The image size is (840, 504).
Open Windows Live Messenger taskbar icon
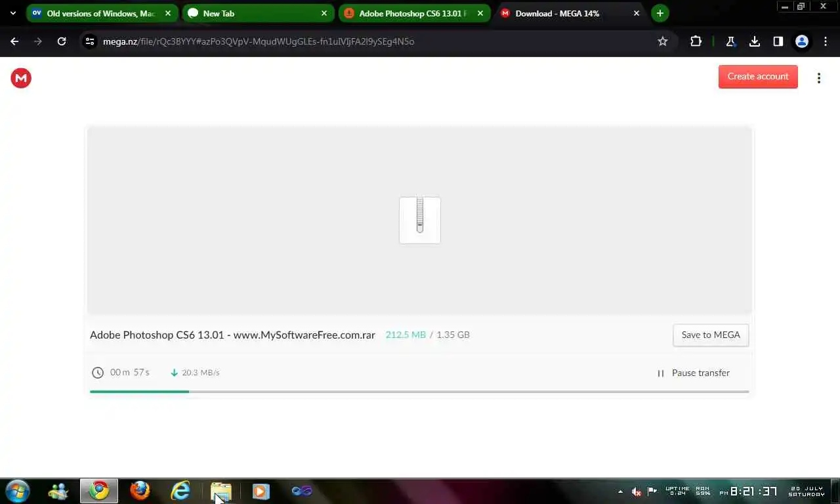[58, 491]
